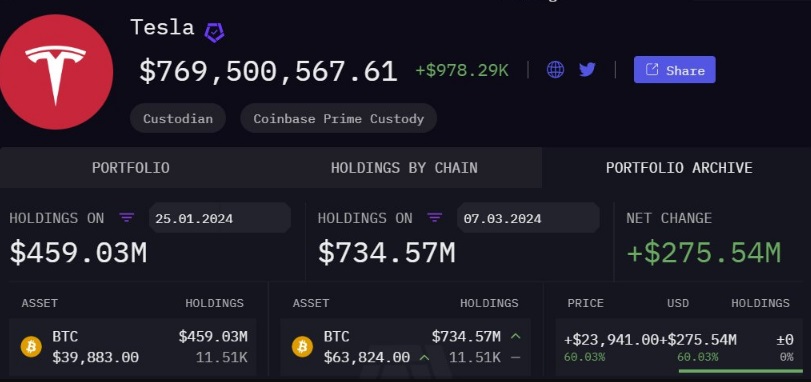Click the 25.01.2024 date field
The height and width of the screenshot is (382, 811).
tap(220, 218)
